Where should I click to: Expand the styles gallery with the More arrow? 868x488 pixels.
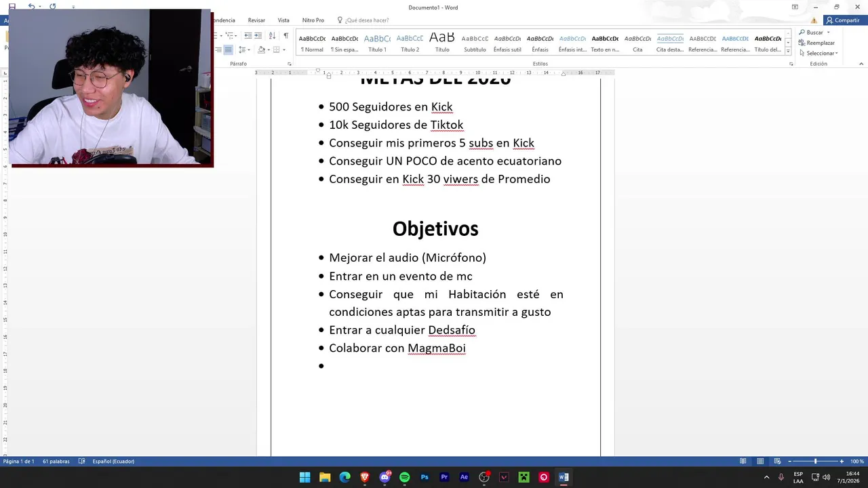coord(788,52)
